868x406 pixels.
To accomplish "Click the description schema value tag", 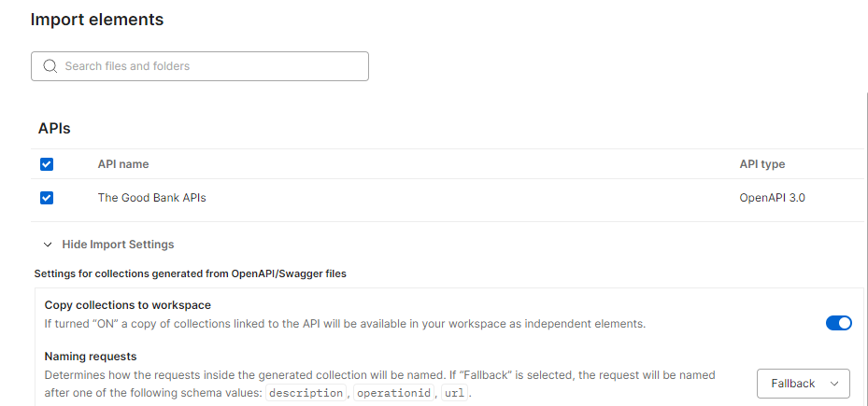I will coord(306,393).
